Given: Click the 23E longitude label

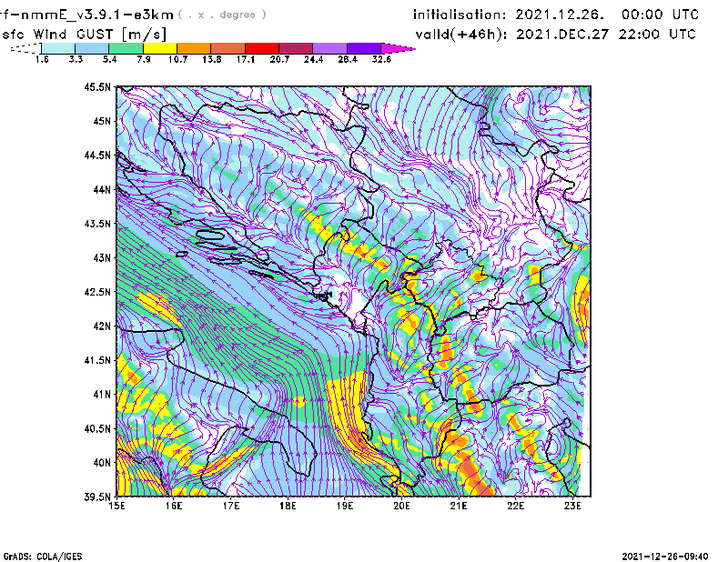Looking at the screenshot, I should point(572,506).
